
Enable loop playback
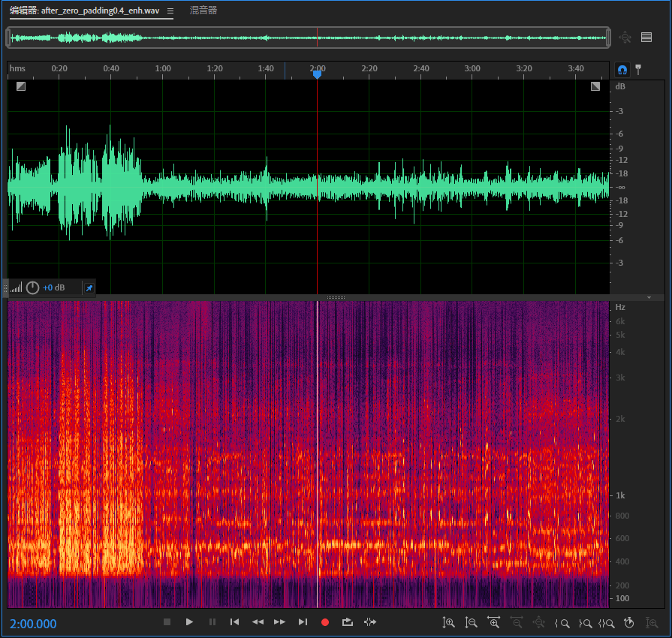(x=347, y=622)
